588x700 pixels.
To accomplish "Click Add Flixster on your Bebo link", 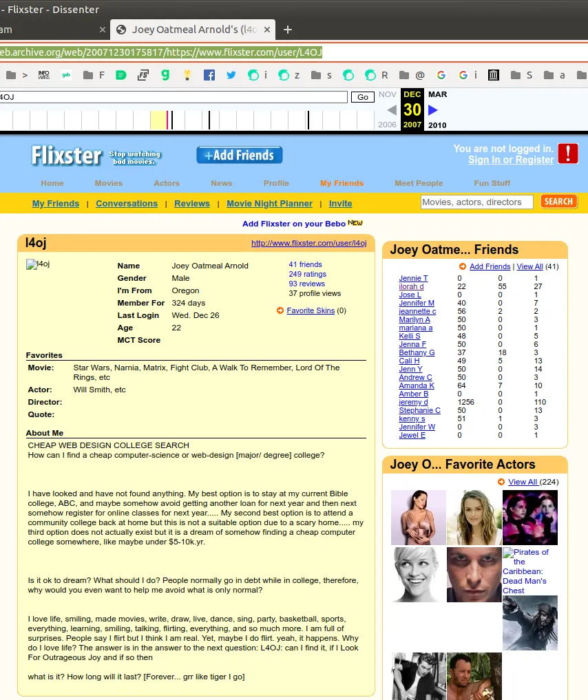I will [294, 223].
